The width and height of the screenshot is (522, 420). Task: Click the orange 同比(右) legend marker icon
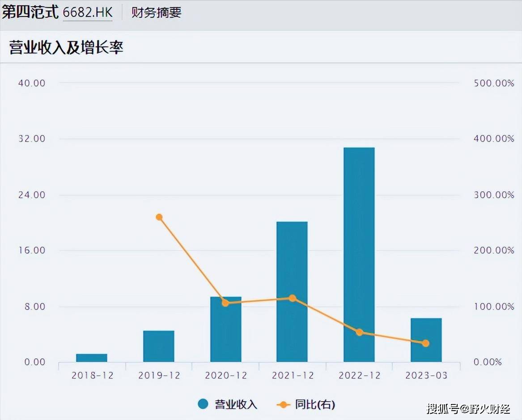tap(283, 404)
